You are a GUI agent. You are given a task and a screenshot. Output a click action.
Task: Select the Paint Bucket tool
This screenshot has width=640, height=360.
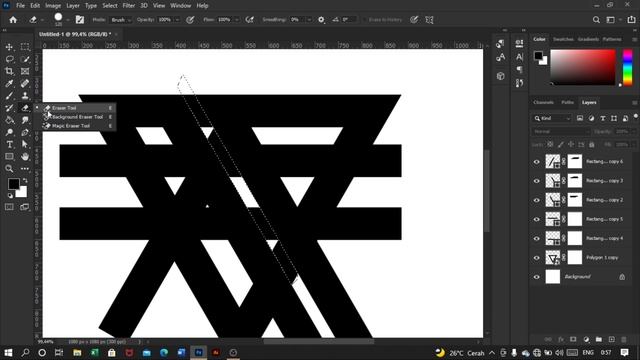point(9,120)
